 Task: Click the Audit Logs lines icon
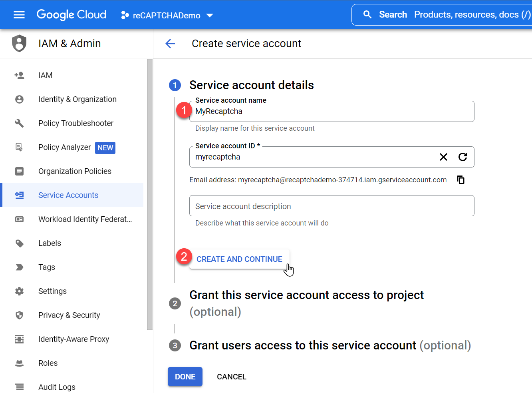pyautogui.click(x=19, y=387)
